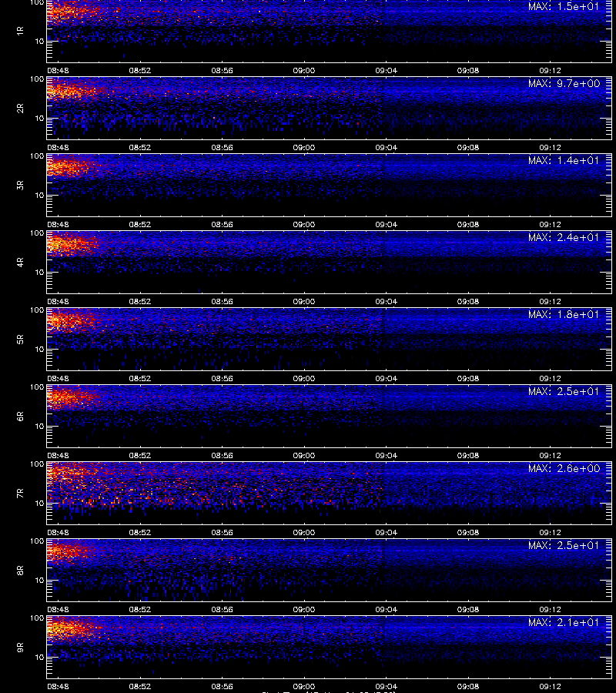616x693 pixels.
Task: Click the 9R panel axis label
Action: click(x=20, y=648)
